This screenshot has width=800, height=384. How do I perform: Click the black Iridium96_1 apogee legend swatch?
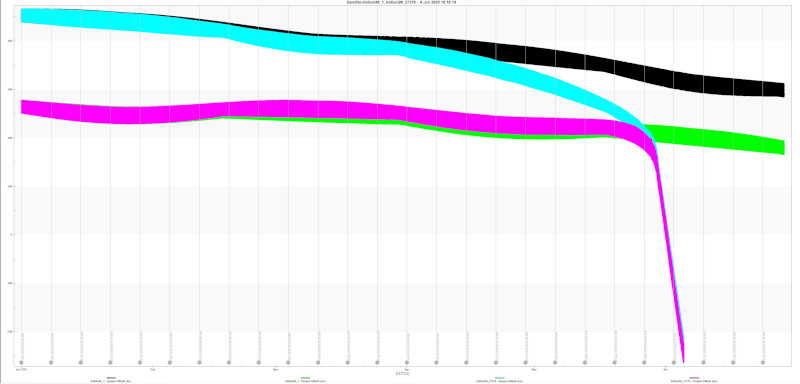tap(111, 378)
